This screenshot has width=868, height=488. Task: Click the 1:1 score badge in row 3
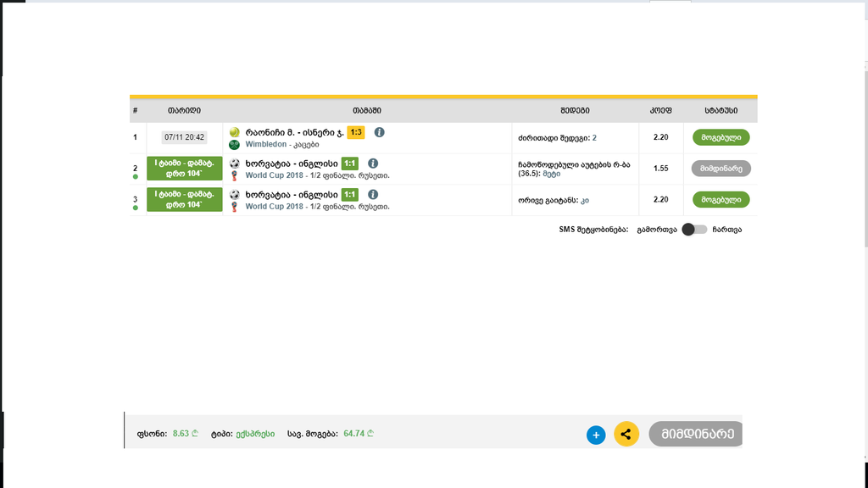tap(349, 194)
